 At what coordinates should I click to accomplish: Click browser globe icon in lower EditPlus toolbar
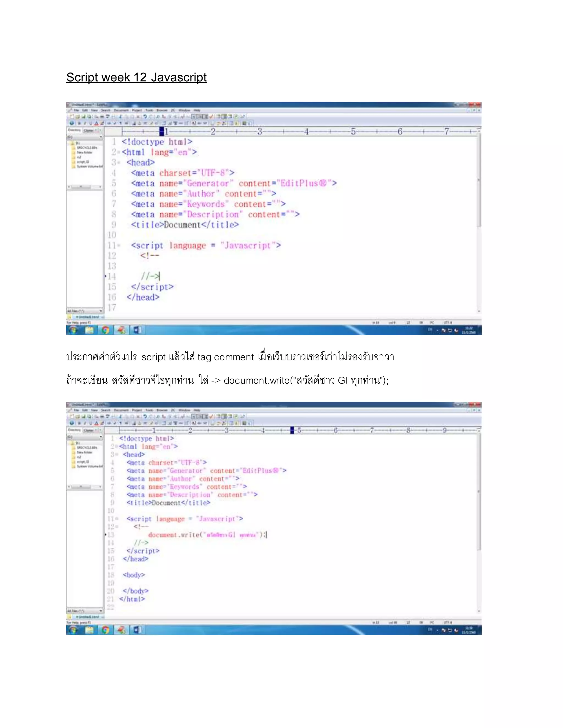[71, 423]
